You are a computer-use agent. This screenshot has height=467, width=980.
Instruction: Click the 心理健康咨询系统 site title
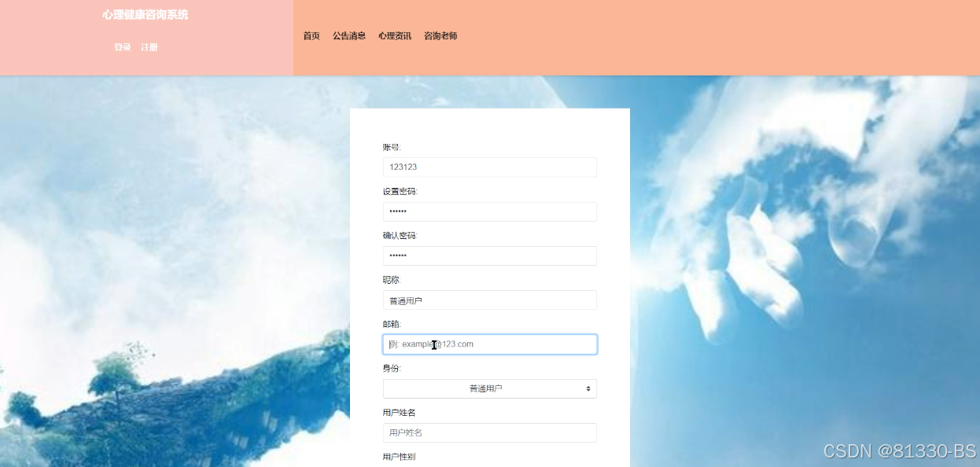click(146, 15)
